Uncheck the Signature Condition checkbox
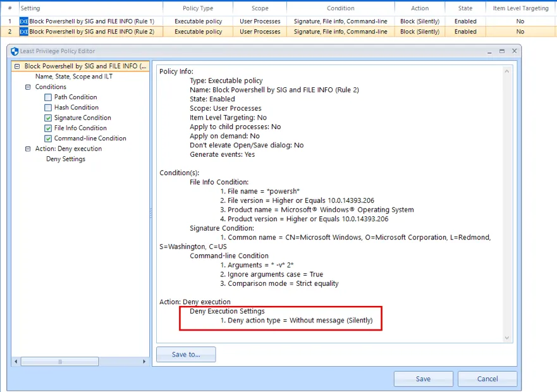Viewport: 557px width, 392px height. 48,118
